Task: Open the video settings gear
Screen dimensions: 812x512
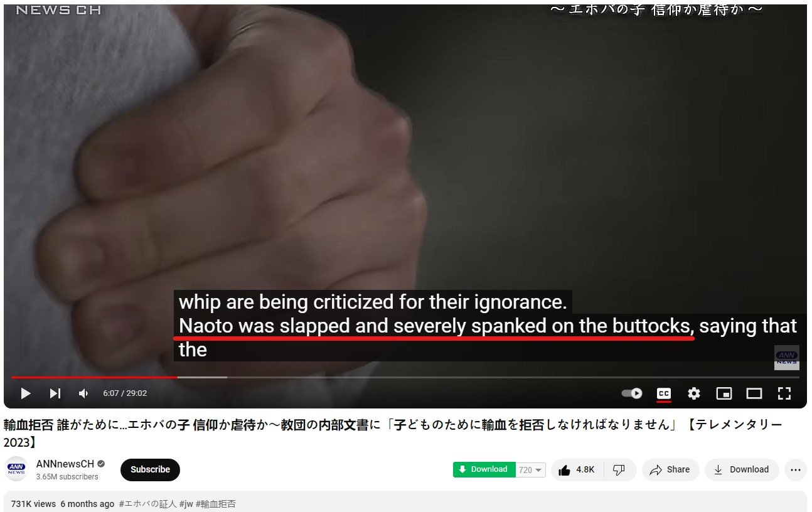Action: pos(693,393)
